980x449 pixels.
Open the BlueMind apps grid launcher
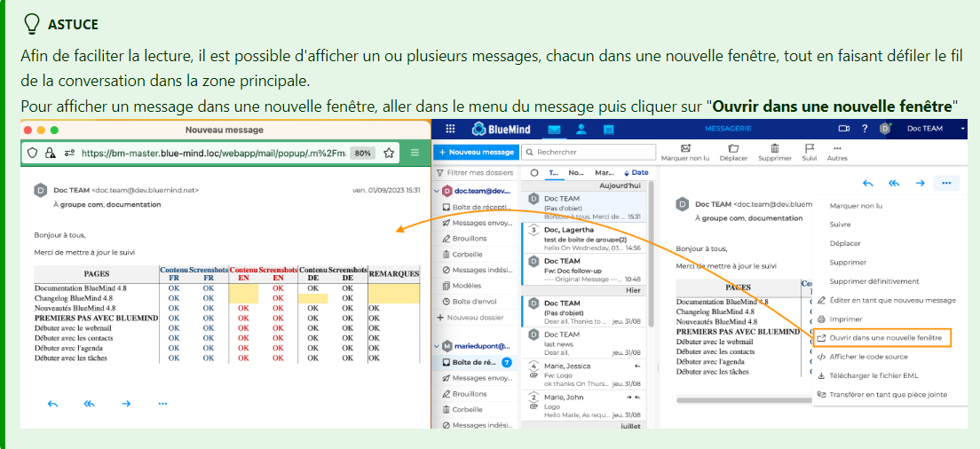pyautogui.click(x=449, y=129)
